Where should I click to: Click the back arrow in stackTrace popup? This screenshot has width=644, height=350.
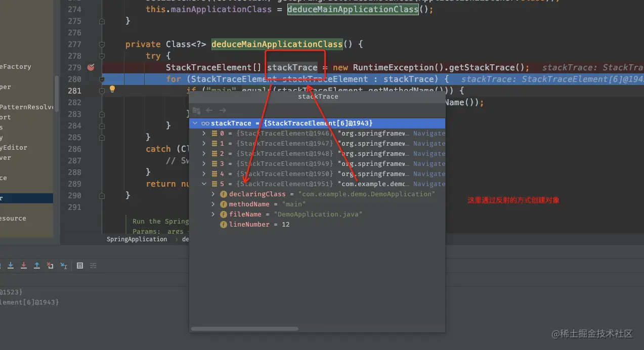click(x=209, y=110)
